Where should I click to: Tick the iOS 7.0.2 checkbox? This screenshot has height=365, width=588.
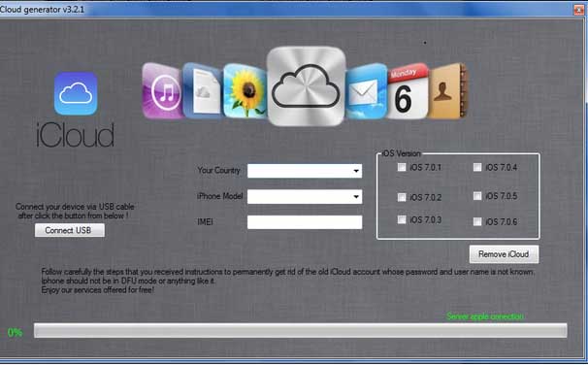click(402, 197)
